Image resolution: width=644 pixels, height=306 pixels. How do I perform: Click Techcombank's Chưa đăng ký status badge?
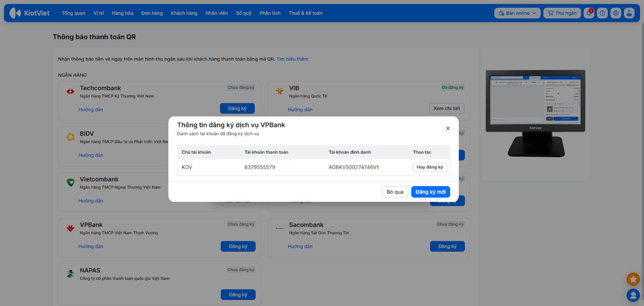point(241,88)
